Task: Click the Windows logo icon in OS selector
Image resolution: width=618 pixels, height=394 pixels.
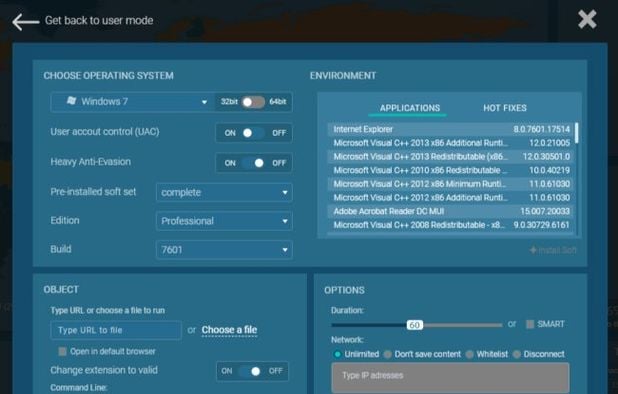Action: [x=71, y=101]
